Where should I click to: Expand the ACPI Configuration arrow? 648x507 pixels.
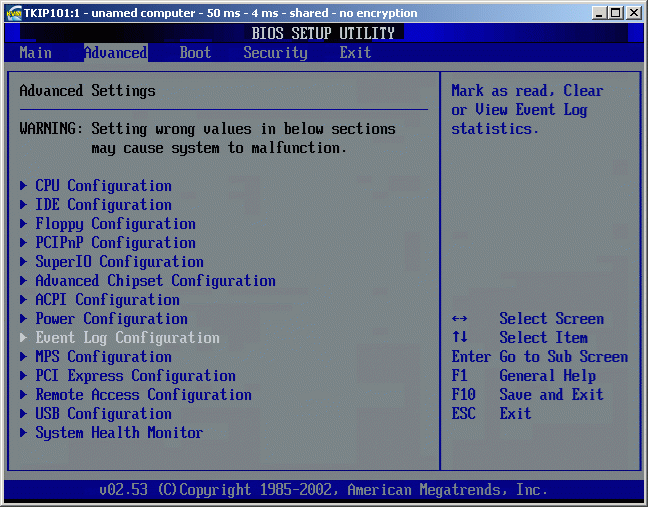pyautogui.click(x=24, y=300)
